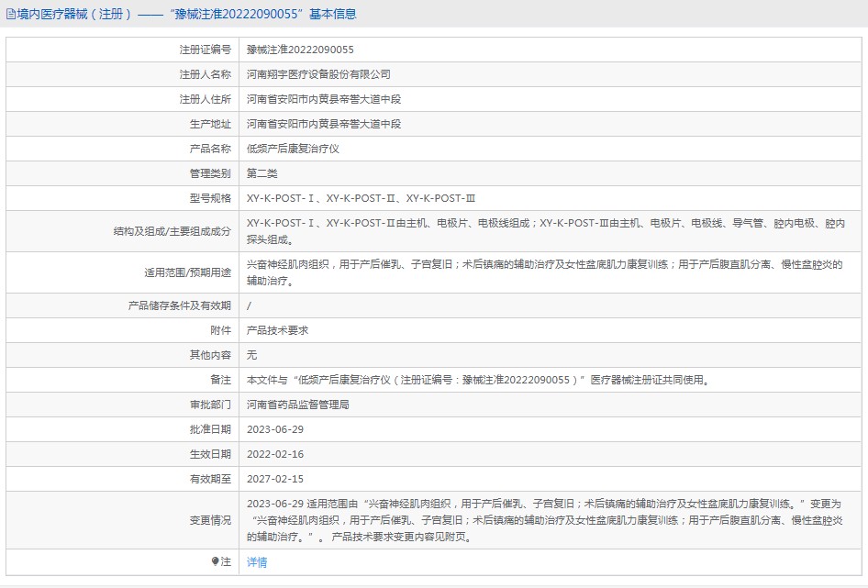Select the 注册证编号 value 豫械注准20222090055
The width and height of the screenshot is (868, 588).
coord(300,50)
